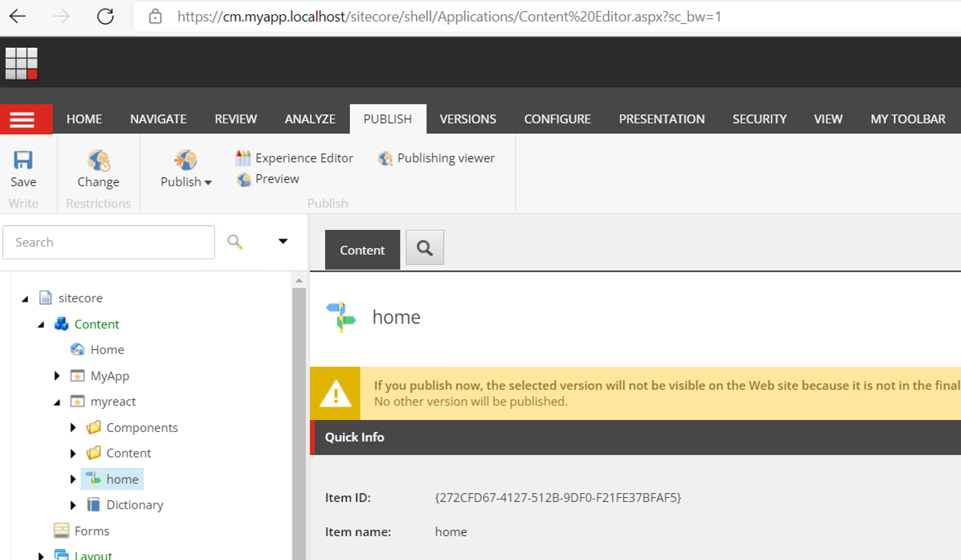
Task: Expand the home item node
Action: (x=73, y=479)
